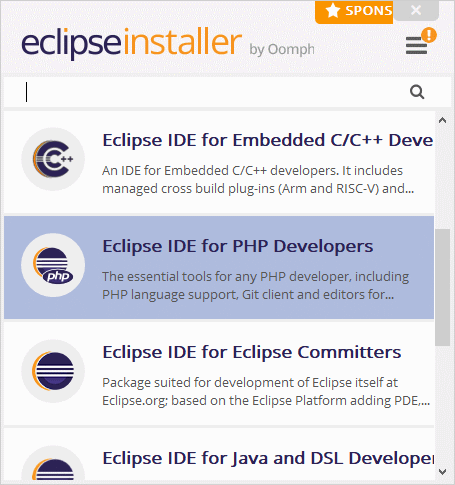Click the scrollbar up arrow
455x485 pixels.
[x=442, y=120]
